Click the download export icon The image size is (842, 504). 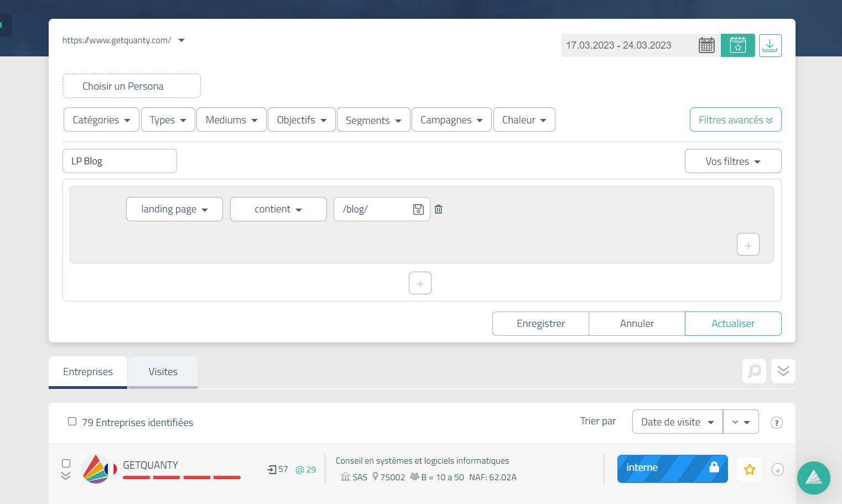(x=770, y=45)
